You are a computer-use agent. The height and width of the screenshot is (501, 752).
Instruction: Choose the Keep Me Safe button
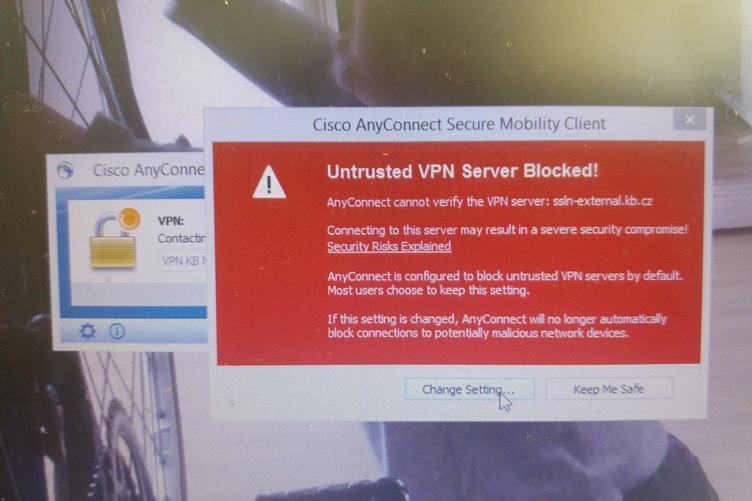[609, 388]
